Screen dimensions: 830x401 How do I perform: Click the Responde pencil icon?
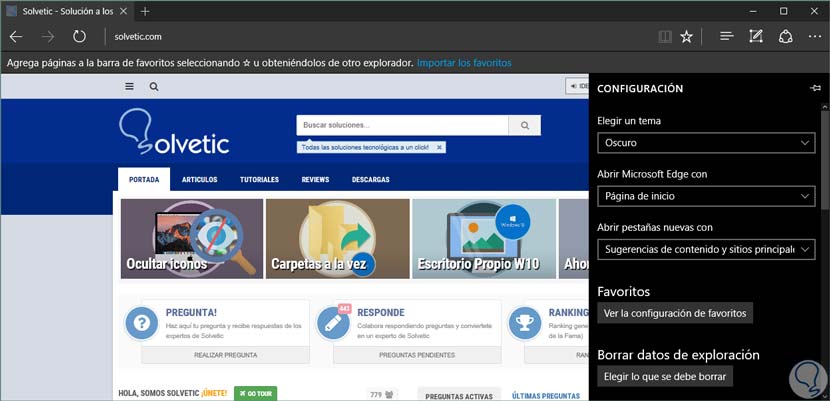(x=332, y=323)
